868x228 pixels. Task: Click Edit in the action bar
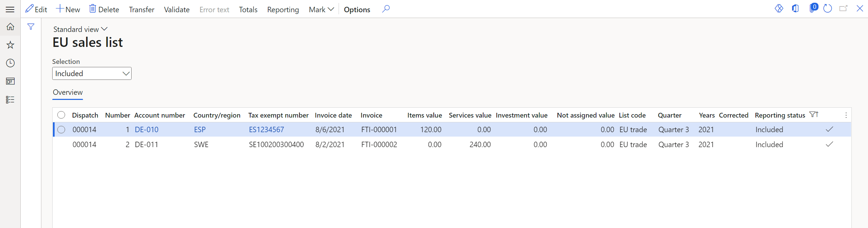coord(36,9)
